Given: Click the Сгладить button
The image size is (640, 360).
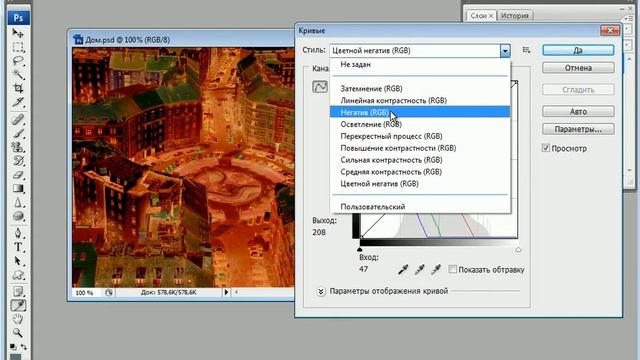Looking at the screenshot, I should [578, 89].
